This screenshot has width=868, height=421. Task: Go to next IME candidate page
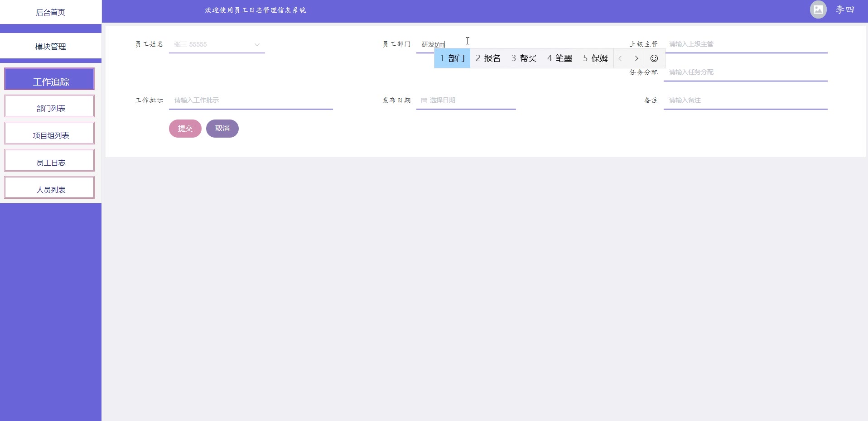click(x=636, y=58)
